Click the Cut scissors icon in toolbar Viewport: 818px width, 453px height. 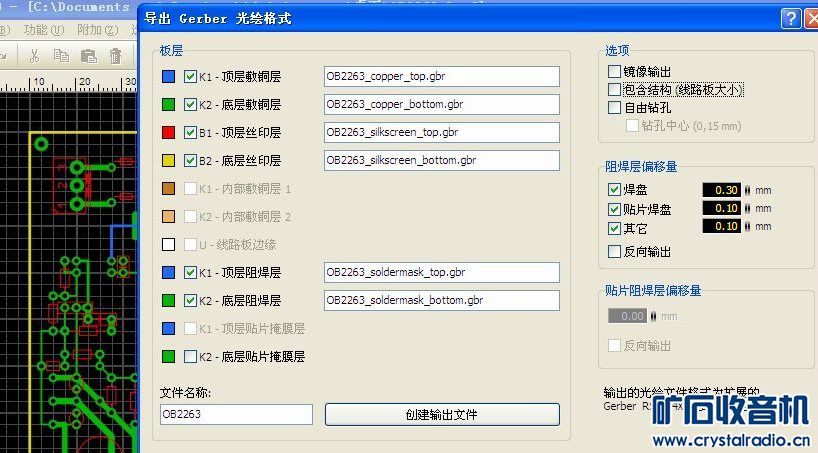click(x=34, y=55)
